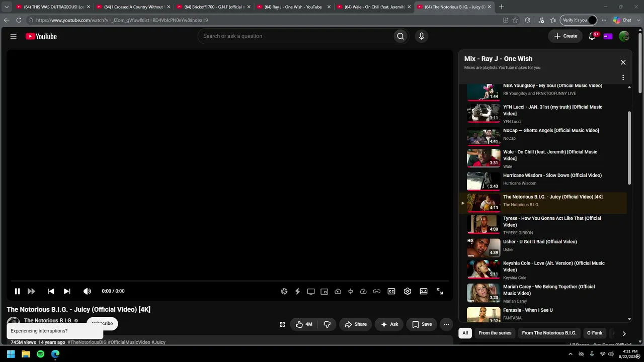The image size is (644, 362).
Task: Open Copilot Chat sidebar
Action: pyautogui.click(x=622, y=20)
